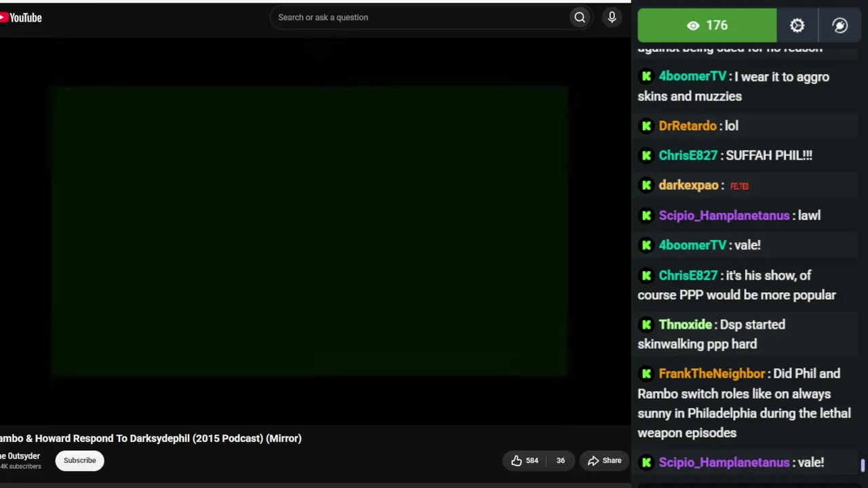Click message 'I wear it to aggro skins'

(733, 87)
